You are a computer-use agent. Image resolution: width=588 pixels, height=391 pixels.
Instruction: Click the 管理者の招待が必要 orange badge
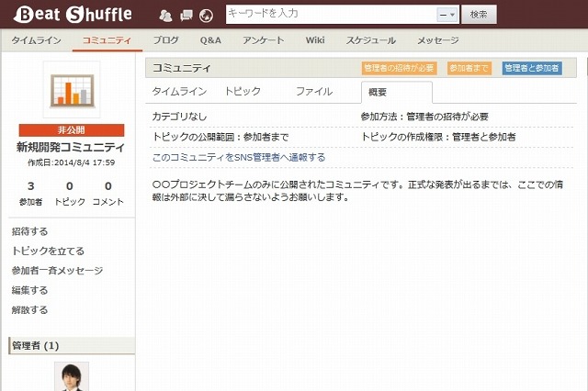click(x=399, y=68)
